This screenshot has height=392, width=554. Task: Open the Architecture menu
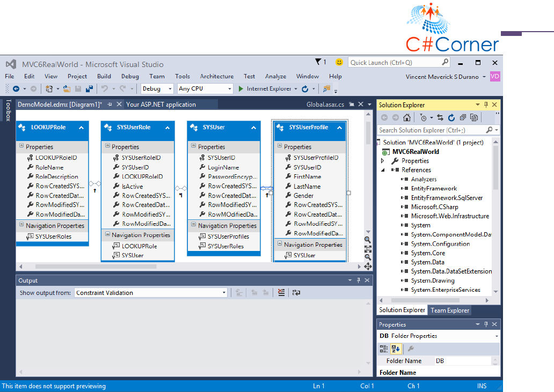pos(216,76)
